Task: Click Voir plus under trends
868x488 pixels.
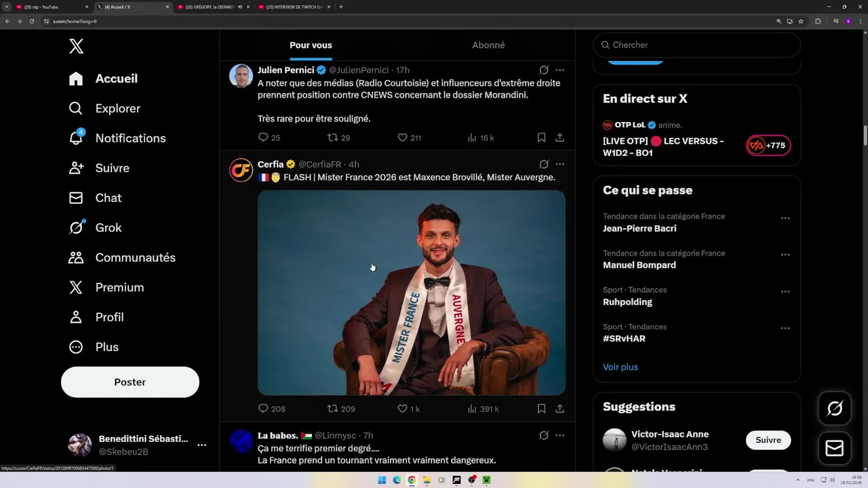Action: 620,367
